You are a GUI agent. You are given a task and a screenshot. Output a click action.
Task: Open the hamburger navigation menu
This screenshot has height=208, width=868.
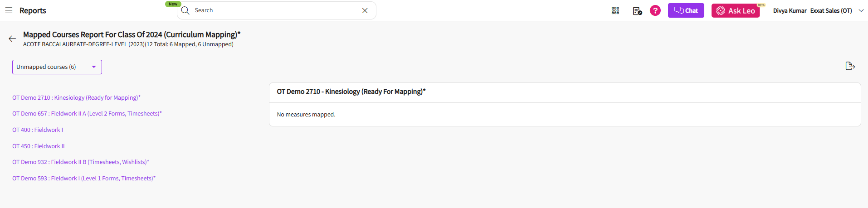coord(9,10)
